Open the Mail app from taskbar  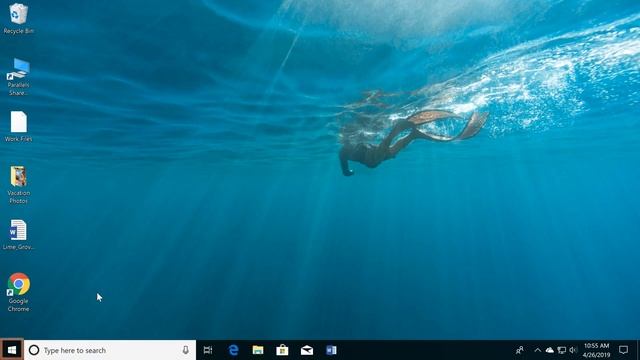[307, 350]
